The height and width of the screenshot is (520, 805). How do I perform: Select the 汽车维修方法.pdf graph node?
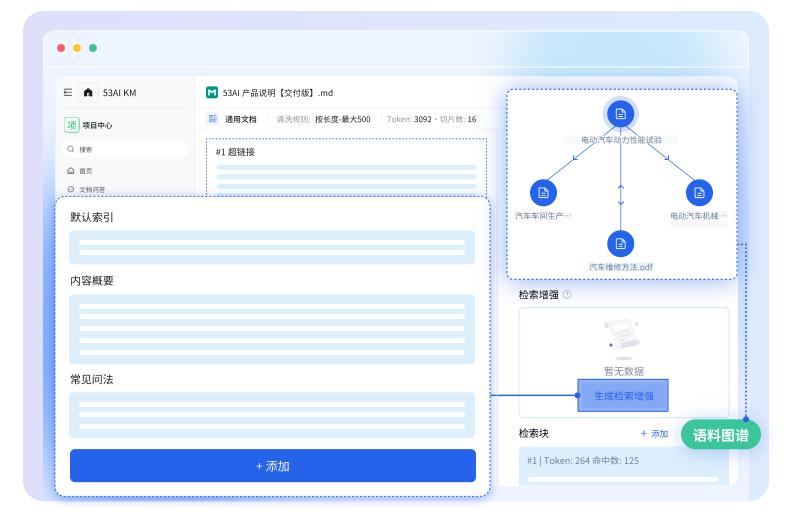click(x=621, y=243)
